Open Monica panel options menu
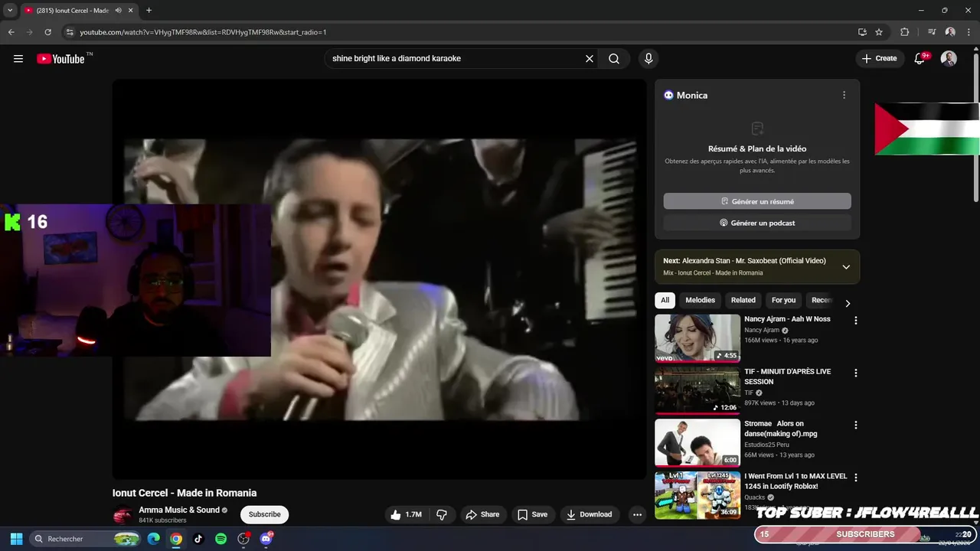Image resolution: width=980 pixels, height=551 pixels. tap(844, 96)
